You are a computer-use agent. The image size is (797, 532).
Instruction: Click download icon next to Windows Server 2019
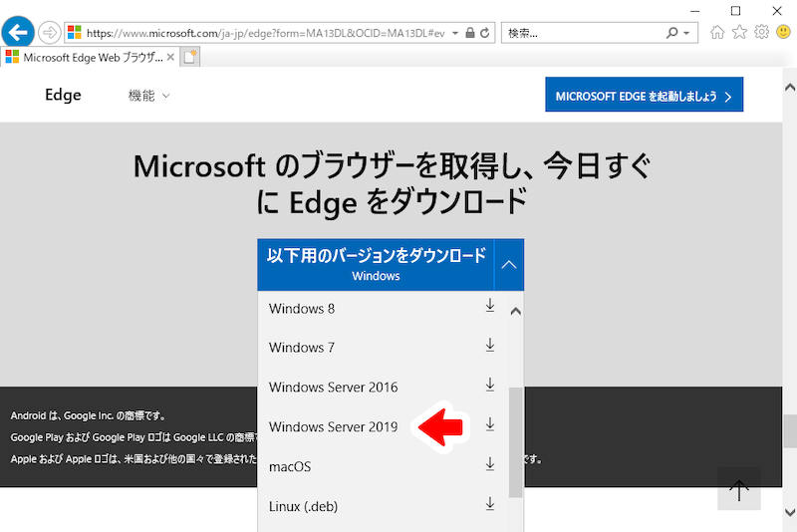[490, 424]
